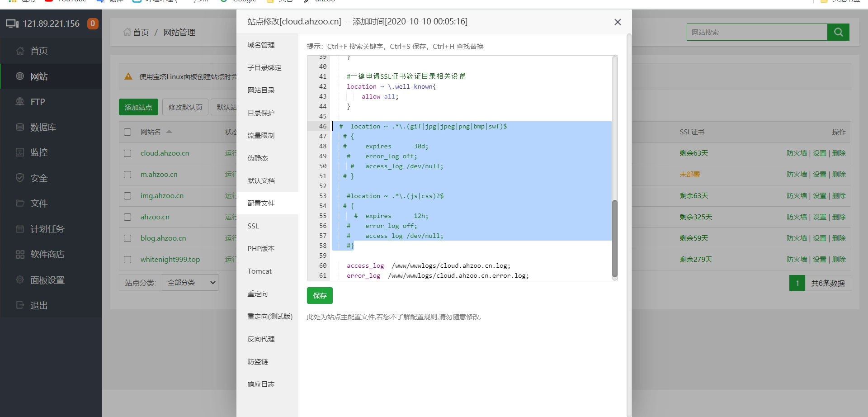Viewport: 868px width, 417px height.
Task: Toggle the select-all checkbox in table header
Action: point(127,132)
